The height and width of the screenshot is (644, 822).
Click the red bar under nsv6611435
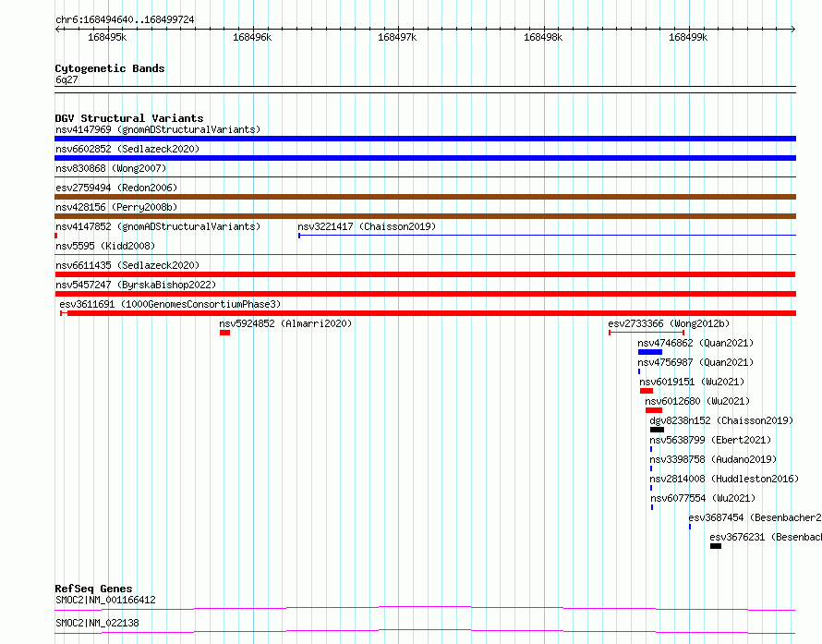(x=425, y=274)
